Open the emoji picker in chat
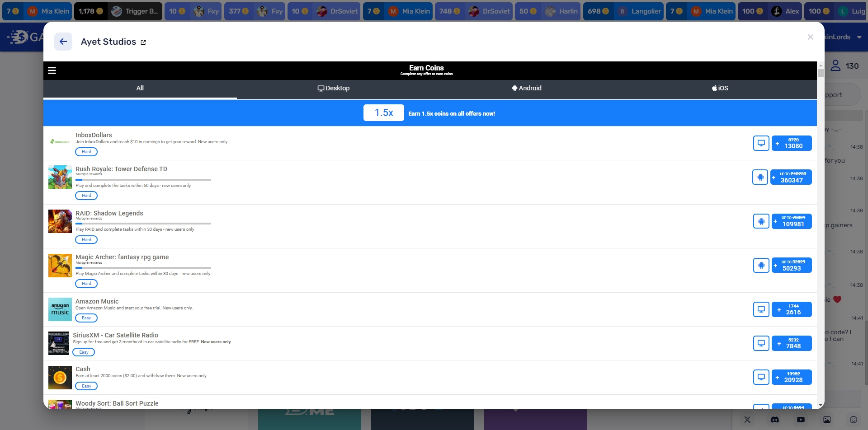Screen dimensions: 868x430 coord(854,420)
